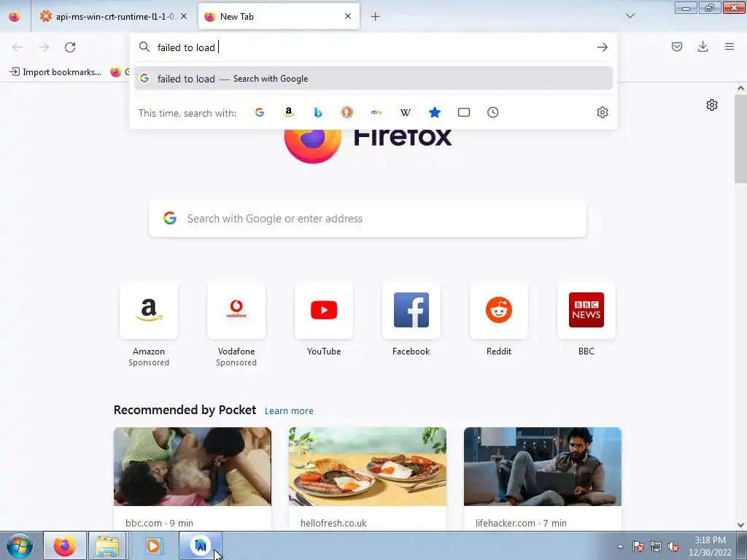Open search settings gear in dropdown

click(x=602, y=112)
